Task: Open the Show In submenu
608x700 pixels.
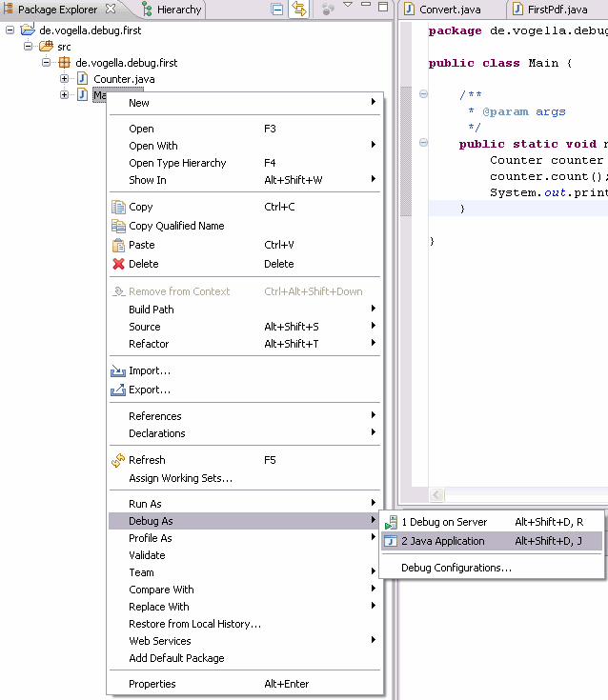Action: 245,180
